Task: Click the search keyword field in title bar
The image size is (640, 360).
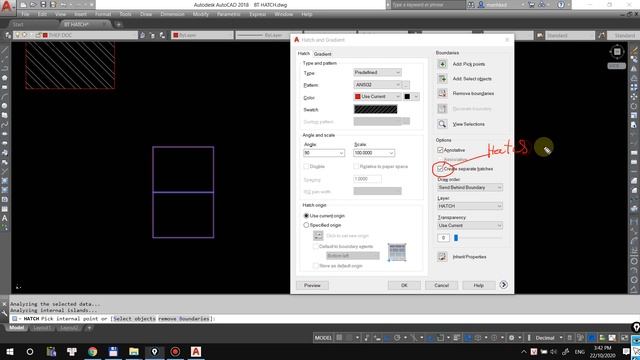Action: pyautogui.click(x=427, y=5)
